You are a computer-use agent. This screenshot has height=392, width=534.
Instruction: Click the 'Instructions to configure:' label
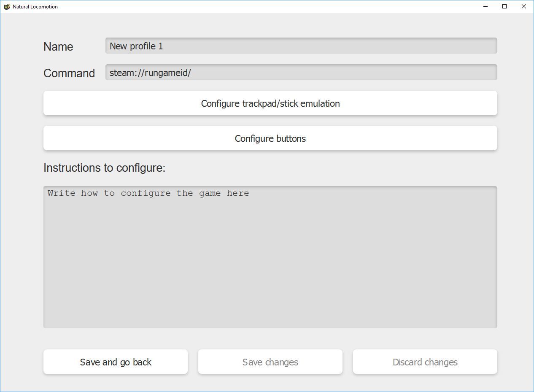[x=104, y=168]
